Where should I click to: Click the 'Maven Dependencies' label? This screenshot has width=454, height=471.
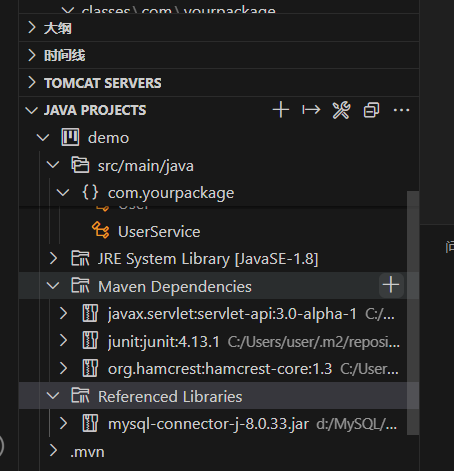pos(175,287)
